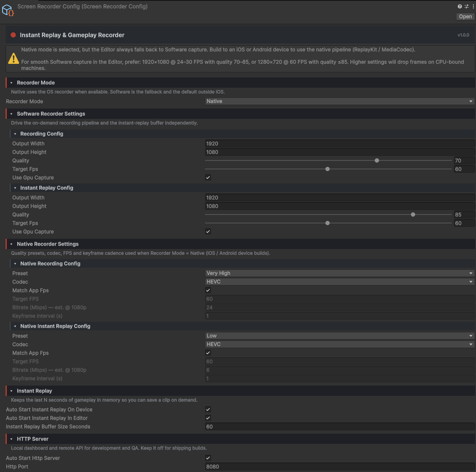Open the preset selector sliders icon
The width and height of the screenshot is (476, 472).
467,6
